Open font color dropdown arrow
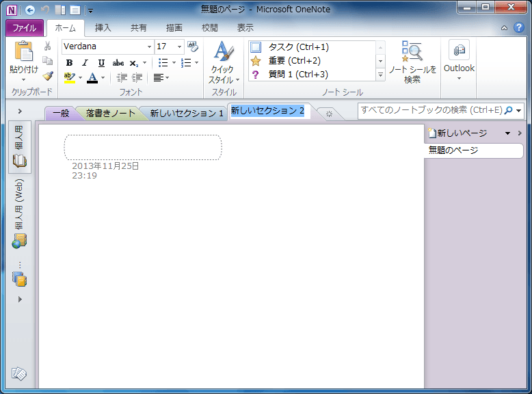This screenshot has width=532, height=394. tap(103, 78)
